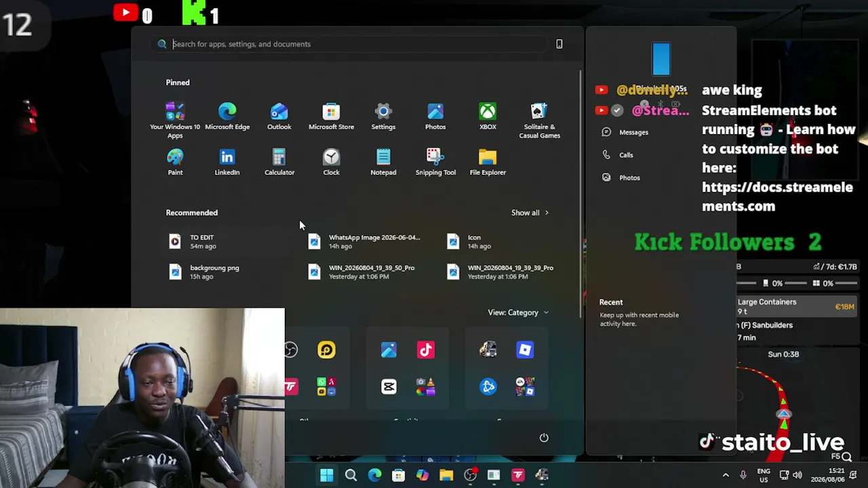Expand the app folder with WhatsApp

click(x=326, y=386)
